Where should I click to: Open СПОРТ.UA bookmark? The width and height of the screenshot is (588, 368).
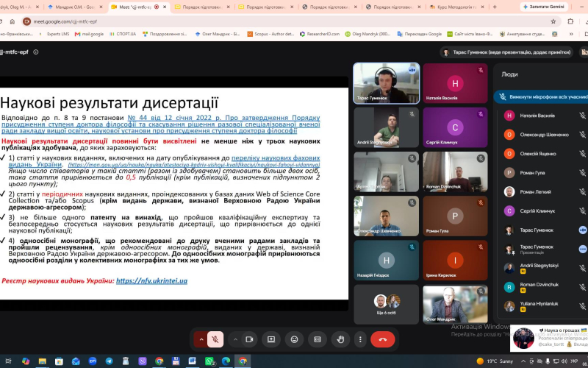123,34
